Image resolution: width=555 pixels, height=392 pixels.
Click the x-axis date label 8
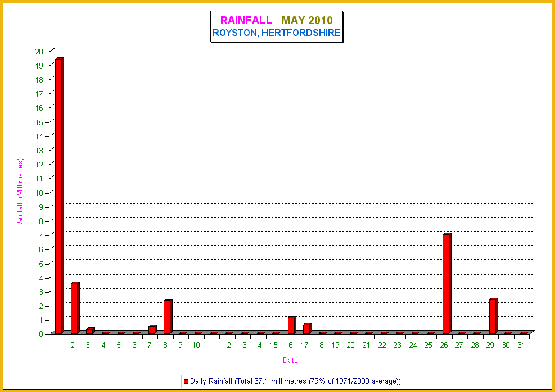(165, 345)
